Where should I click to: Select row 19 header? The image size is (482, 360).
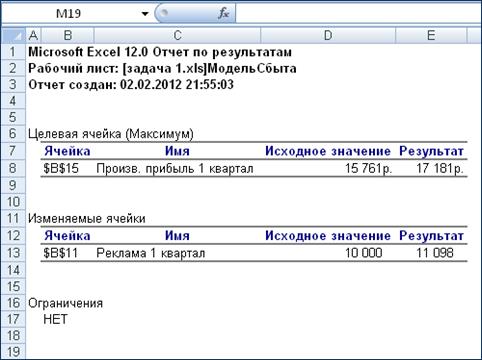tap(13, 352)
